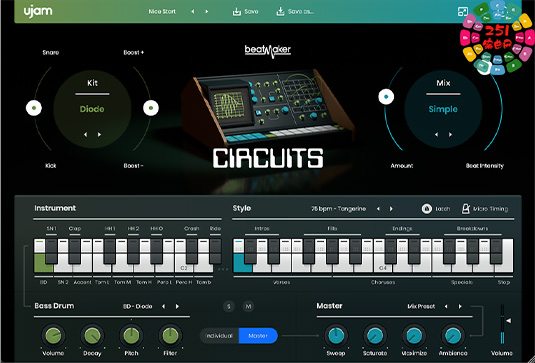Toggle Micro Timing metronome icon

pos(465,209)
